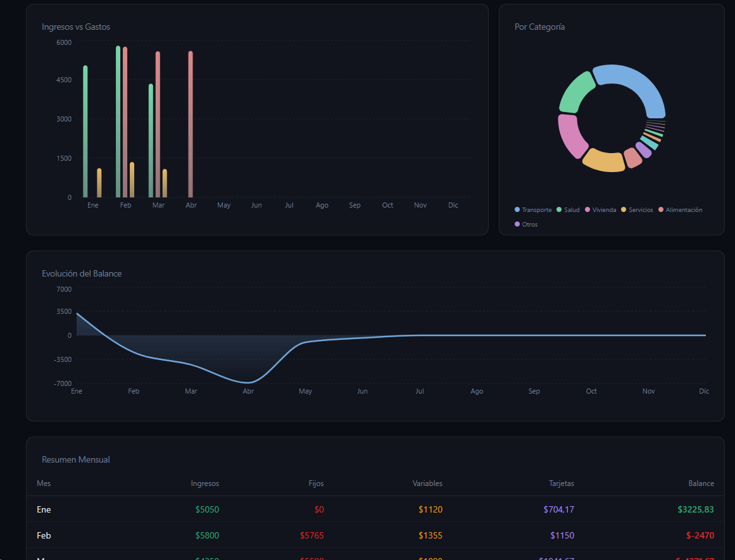Toggle the Alimentación legend entry
Image resolution: width=735 pixels, height=560 pixels.
coord(680,209)
